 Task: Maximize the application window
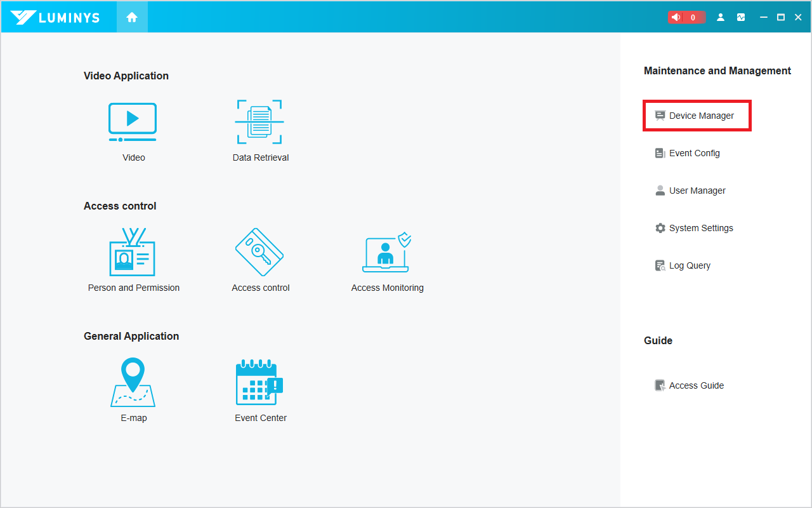781,17
